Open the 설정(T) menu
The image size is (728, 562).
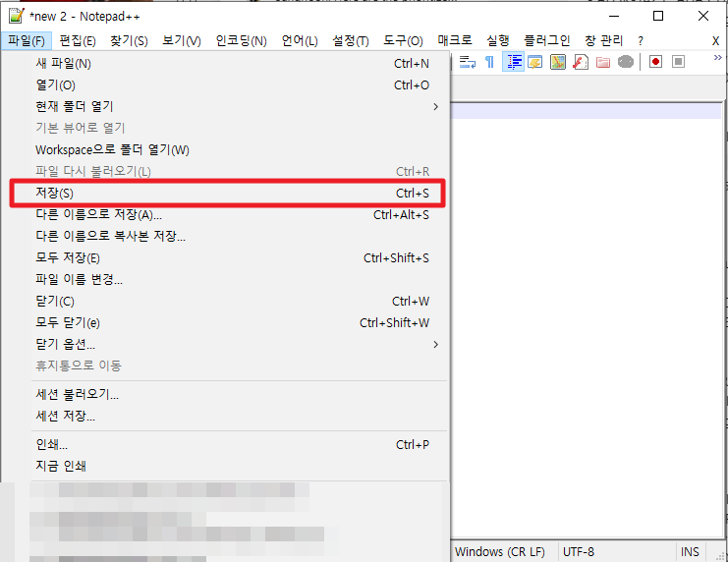pyautogui.click(x=351, y=41)
